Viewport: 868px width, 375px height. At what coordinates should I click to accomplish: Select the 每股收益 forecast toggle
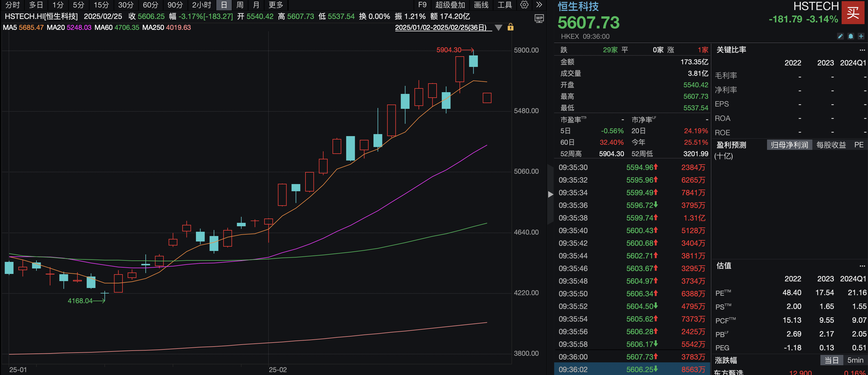(x=831, y=145)
